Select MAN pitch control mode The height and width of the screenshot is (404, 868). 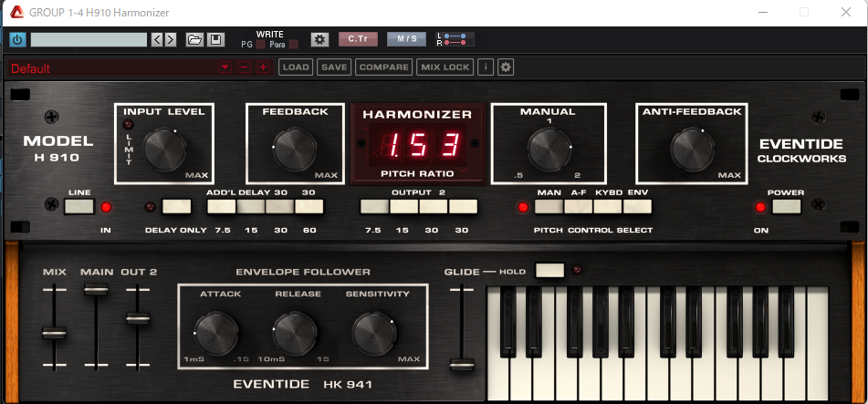click(x=549, y=206)
